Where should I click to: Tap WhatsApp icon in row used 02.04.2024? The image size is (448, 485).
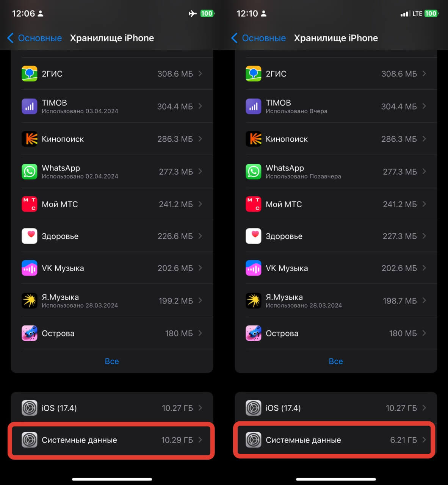(29, 172)
